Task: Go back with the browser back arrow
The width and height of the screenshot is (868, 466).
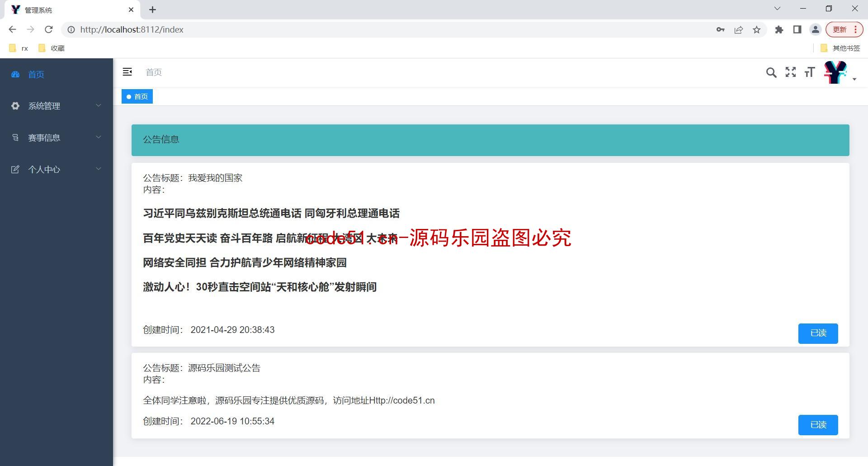Action: (12, 29)
